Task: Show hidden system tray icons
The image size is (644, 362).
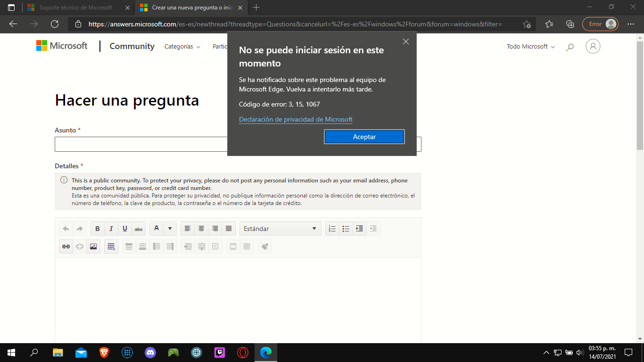Action: [x=546, y=352]
